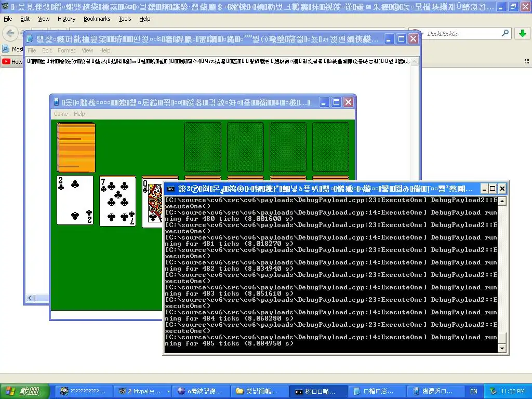
Task: Open the browser File menu
Action: [x=8, y=19]
